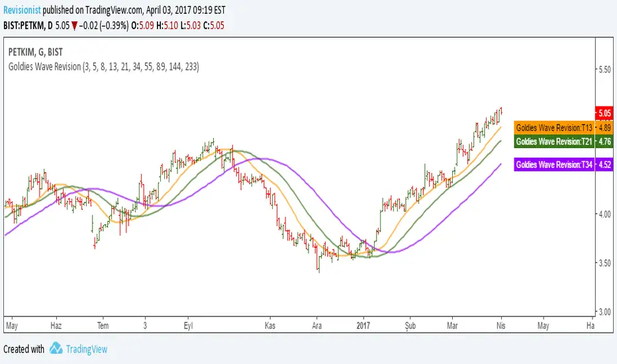Image resolution: width=617 pixels, height=364 pixels.
Task: Click the 5.50 level on price axis
Action: tap(606, 69)
